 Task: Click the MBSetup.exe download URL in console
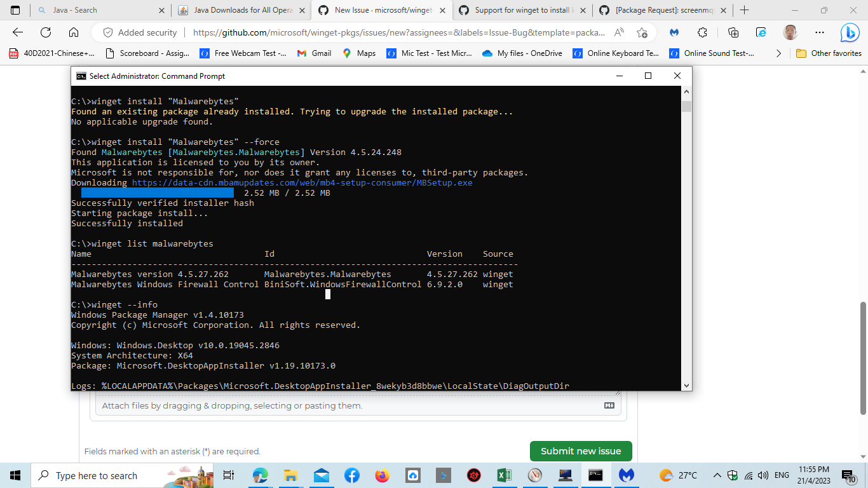(302, 183)
